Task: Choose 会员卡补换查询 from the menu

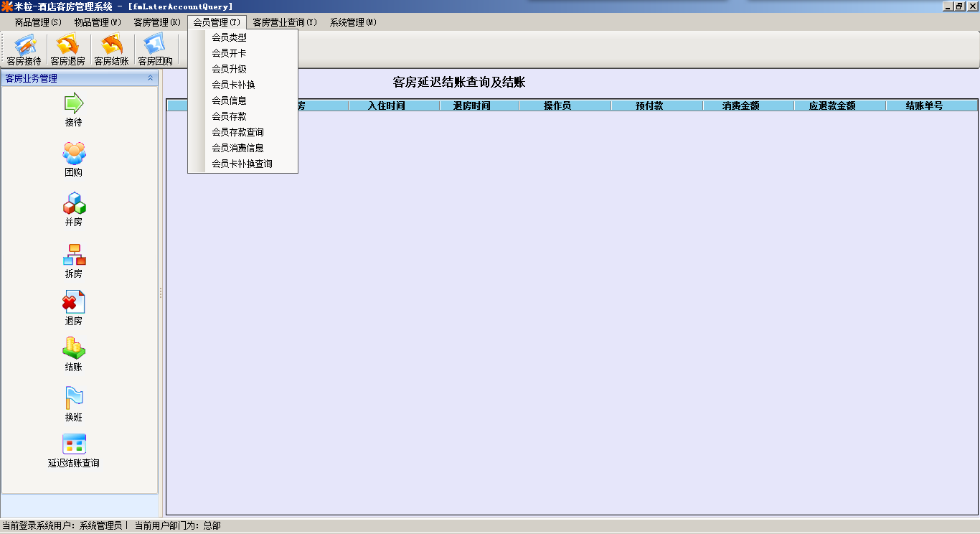Action: tap(242, 164)
